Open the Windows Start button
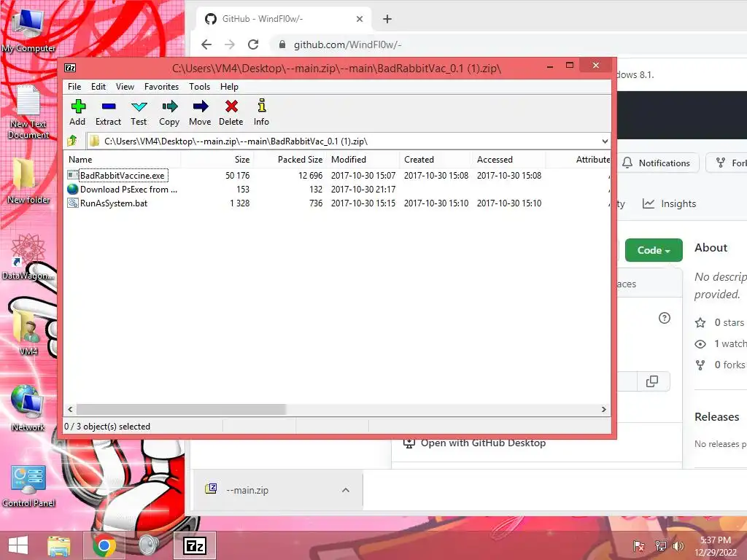747x560 pixels. tap(18, 545)
